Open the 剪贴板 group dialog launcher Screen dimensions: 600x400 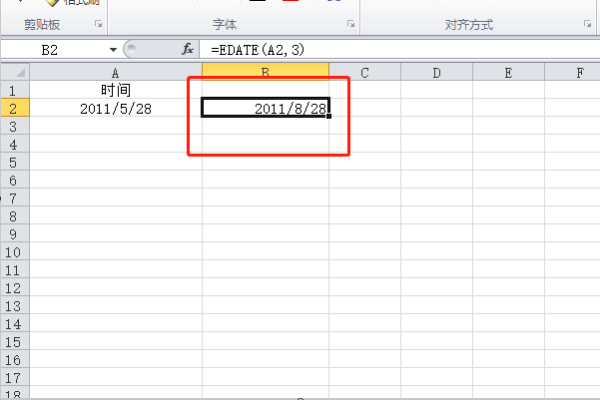point(98,24)
